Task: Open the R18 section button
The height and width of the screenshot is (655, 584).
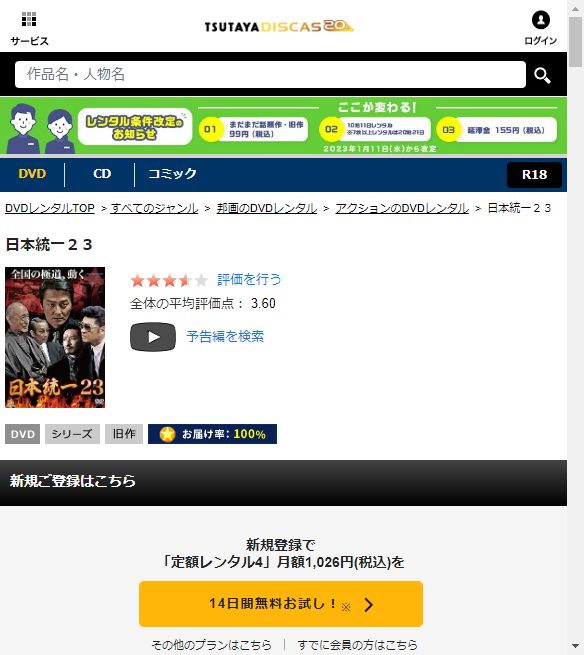Action: (x=534, y=175)
